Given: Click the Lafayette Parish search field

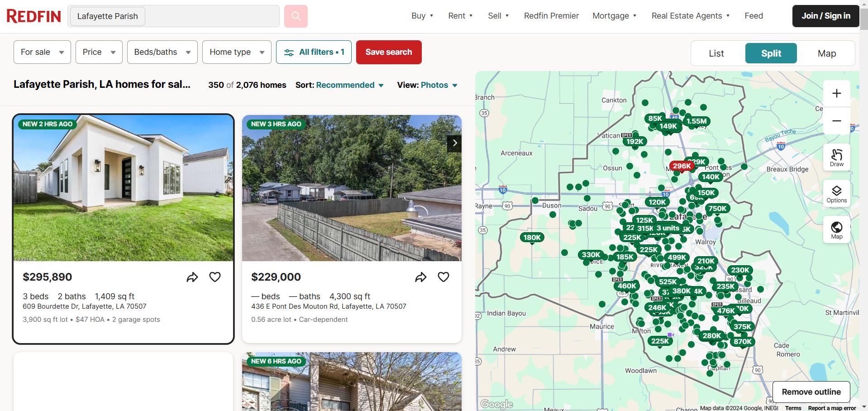Looking at the screenshot, I should [173, 16].
